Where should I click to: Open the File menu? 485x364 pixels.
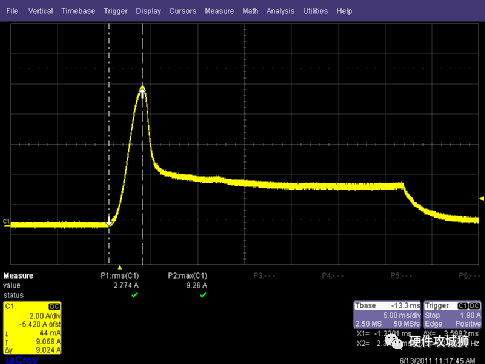click(x=12, y=11)
